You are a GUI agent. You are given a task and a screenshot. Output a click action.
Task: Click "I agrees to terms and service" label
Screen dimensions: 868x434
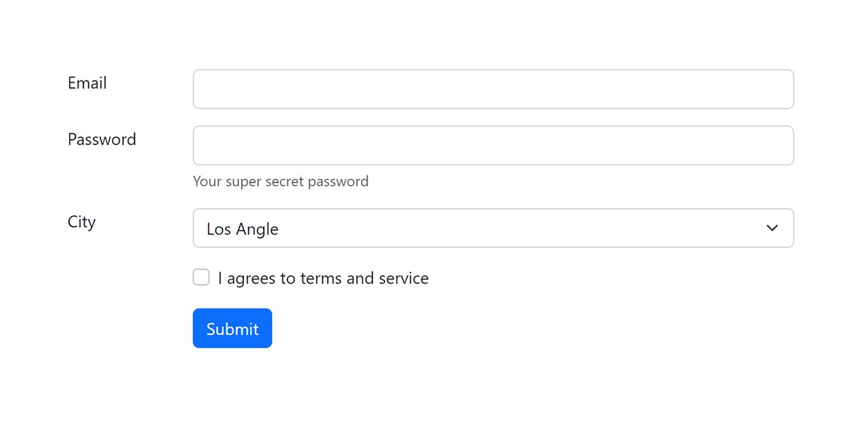point(323,278)
